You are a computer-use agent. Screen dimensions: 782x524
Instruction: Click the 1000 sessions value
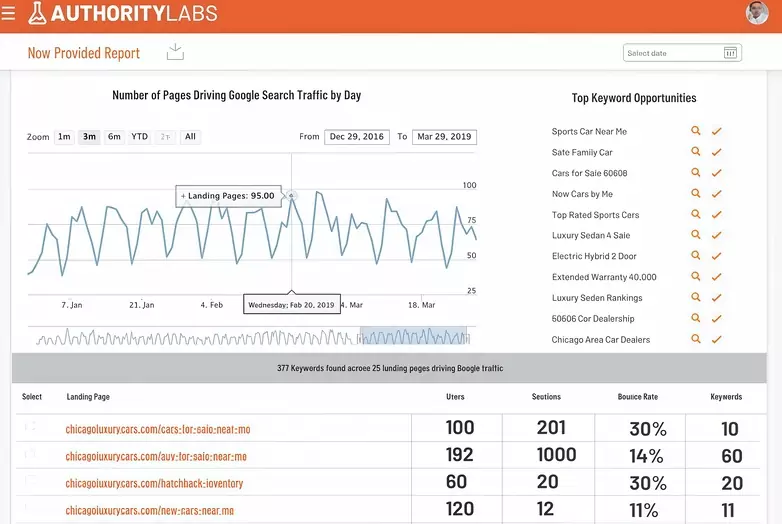point(557,455)
